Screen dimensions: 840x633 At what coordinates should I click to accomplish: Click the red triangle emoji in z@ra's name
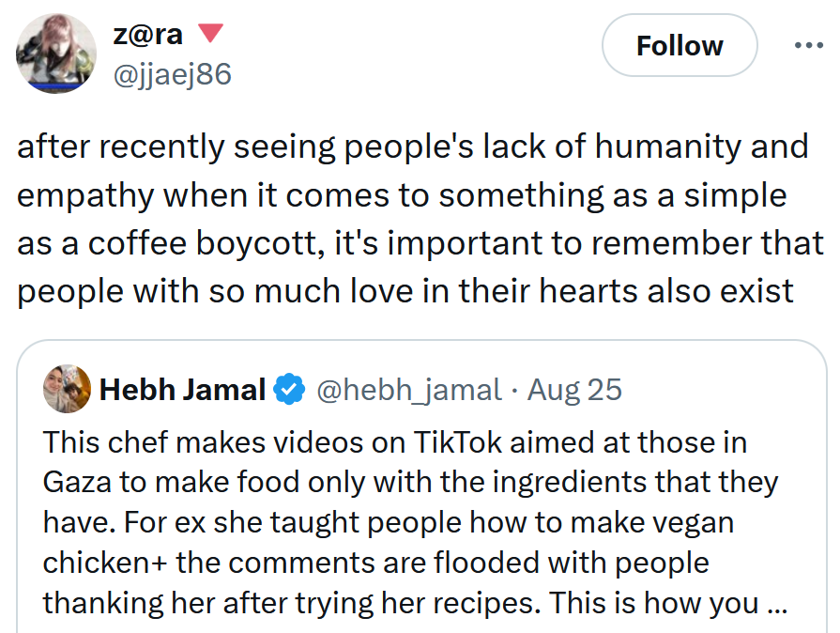point(212,31)
